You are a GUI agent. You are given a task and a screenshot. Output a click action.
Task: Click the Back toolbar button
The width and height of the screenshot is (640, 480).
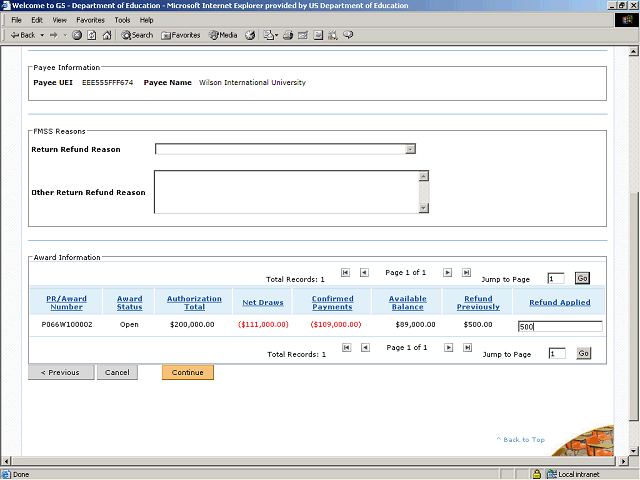(x=23, y=35)
